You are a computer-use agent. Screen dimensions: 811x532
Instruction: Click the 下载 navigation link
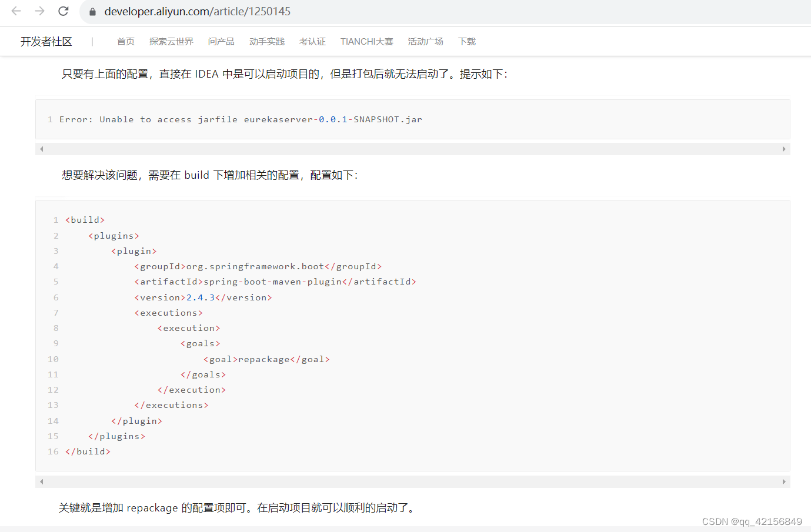(x=466, y=41)
